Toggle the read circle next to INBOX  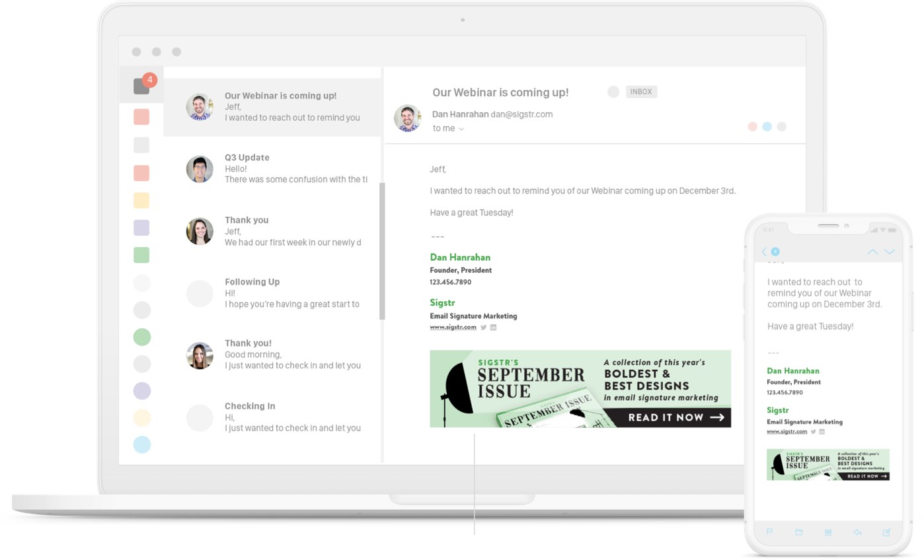[x=613, y=91]
